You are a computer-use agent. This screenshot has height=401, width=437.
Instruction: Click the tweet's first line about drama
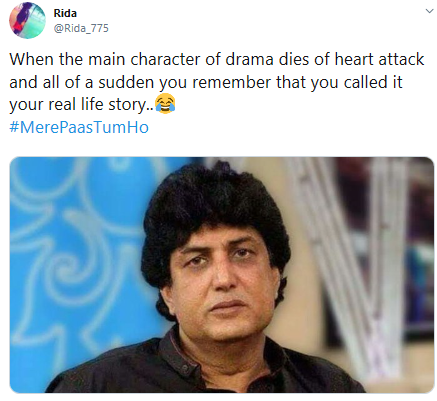pyautogui.click(x=217, y=59)
